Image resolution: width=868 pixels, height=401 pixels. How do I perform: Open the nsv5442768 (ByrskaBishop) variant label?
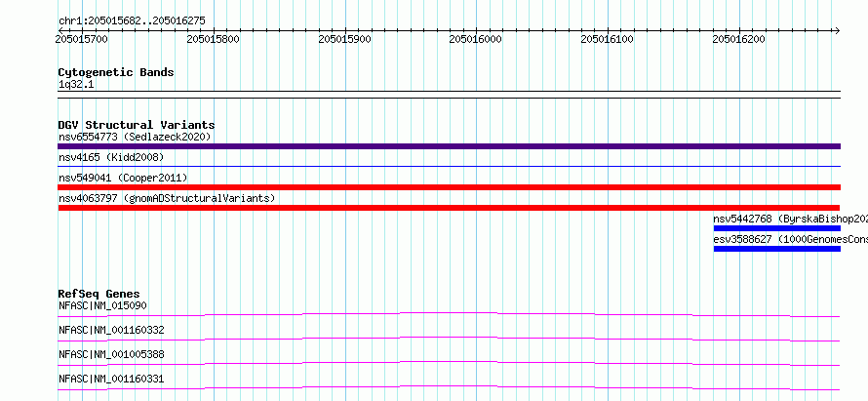click(x=791, y=219)
